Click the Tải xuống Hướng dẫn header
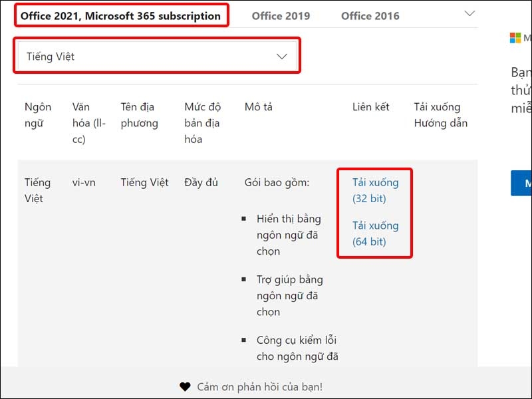Viewport: 532px width, 399px height. tap(440, 114)
